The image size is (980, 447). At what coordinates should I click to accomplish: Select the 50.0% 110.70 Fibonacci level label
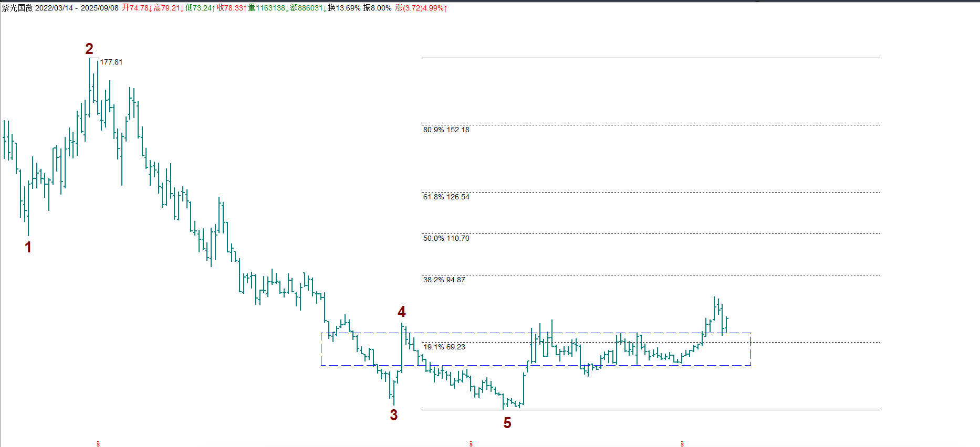tap(446, 238)
